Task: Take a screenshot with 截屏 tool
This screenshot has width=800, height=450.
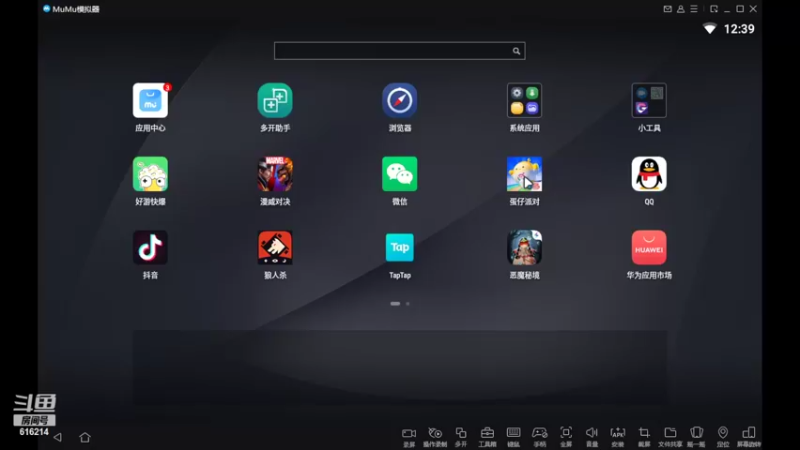Action: point(644,437)
